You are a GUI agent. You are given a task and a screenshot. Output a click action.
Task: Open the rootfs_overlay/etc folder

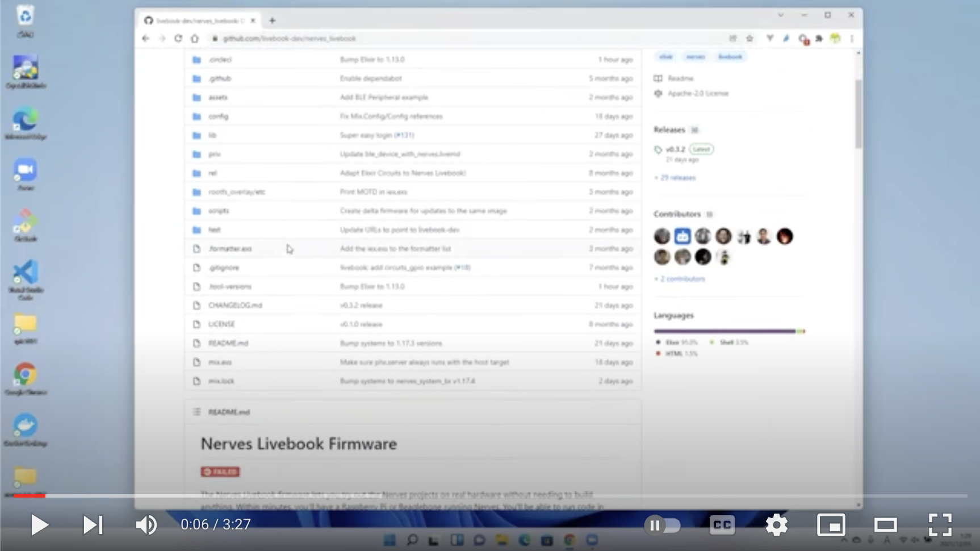[x=237, y=192]
